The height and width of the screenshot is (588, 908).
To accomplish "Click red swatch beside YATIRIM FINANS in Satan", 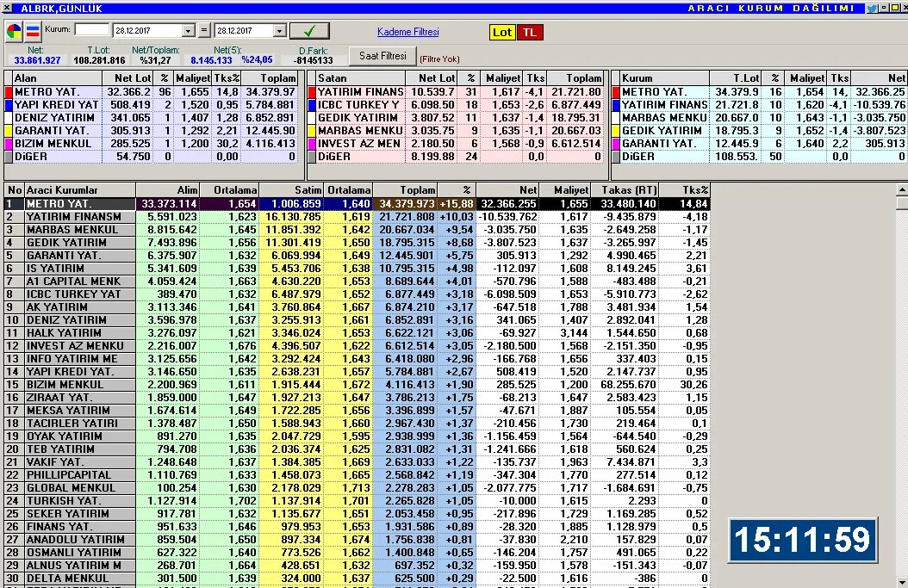I will [x=312, y=92].
